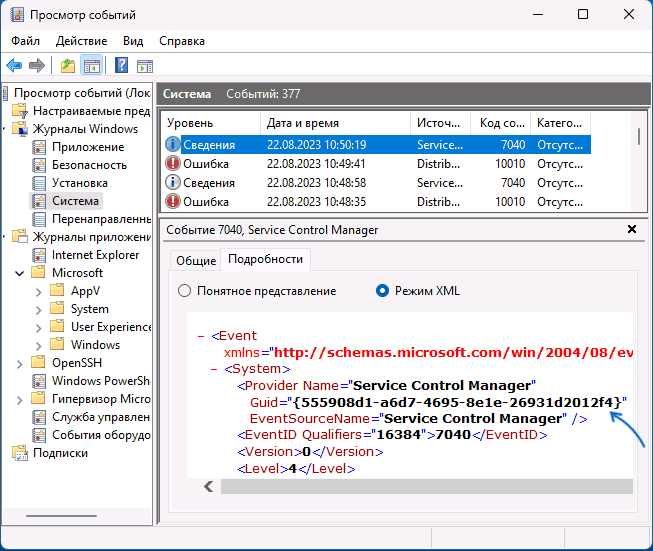This screenshot has height=551, width=653.
Task: Click the Настраиваемые представления folder icon
Action: (x=20, y=111)
